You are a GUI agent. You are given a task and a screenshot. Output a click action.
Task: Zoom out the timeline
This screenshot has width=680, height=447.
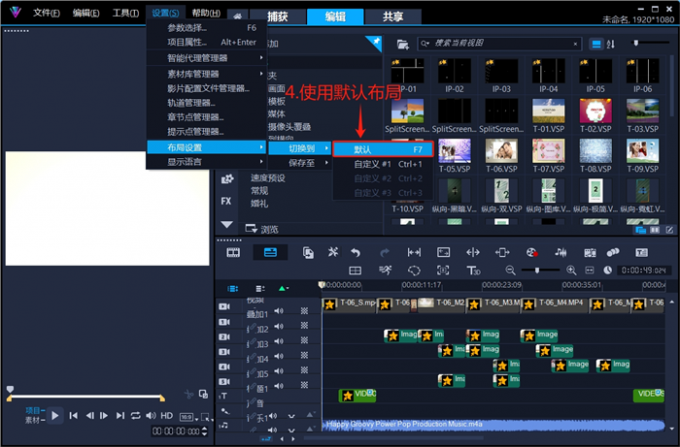[510, 271]
